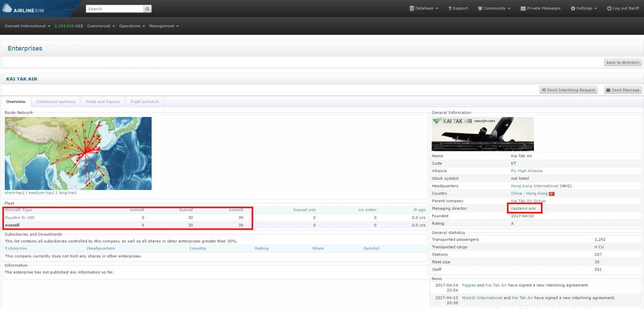
Task: Click the airline code KT
Action: tap(514, 163)
